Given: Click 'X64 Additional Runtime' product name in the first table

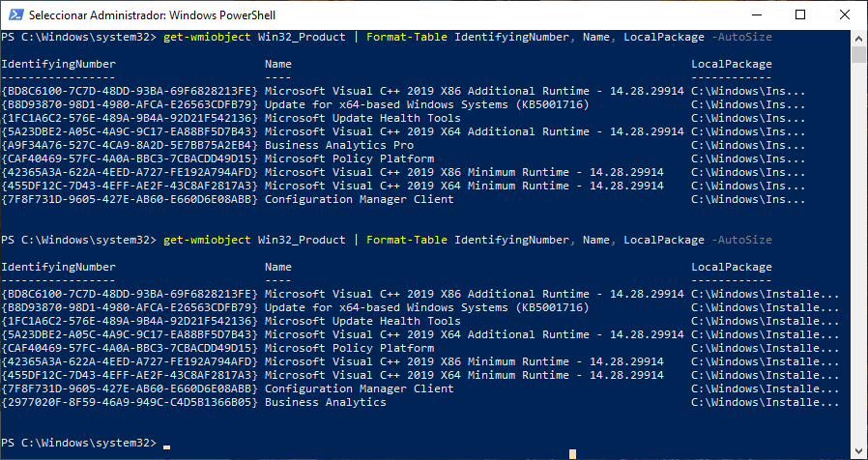Looking at the screenshot, I should coord(475,131).
